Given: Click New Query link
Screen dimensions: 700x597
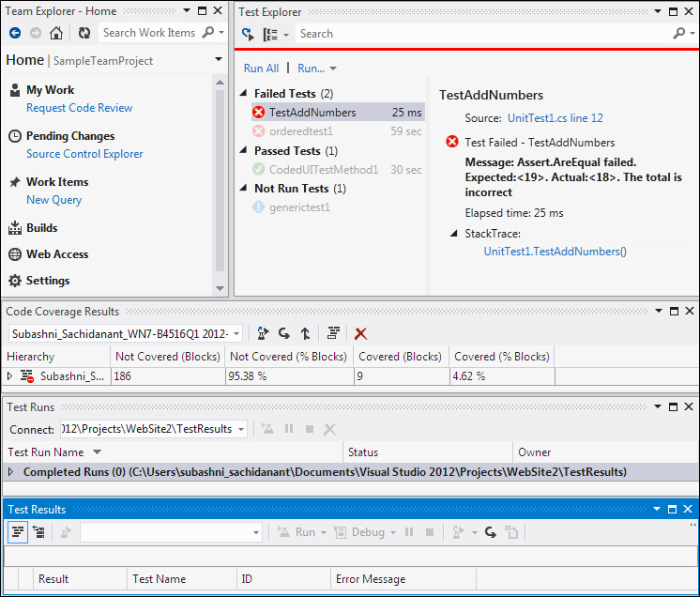Looking at the screenshot, I should click(54, 200).
